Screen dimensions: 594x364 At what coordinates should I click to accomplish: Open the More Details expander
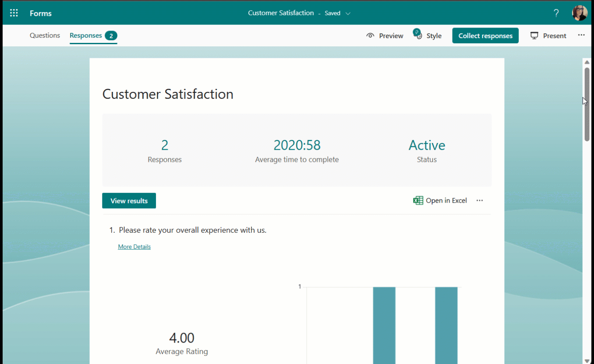pyautogui.click(x=134, y=246)
